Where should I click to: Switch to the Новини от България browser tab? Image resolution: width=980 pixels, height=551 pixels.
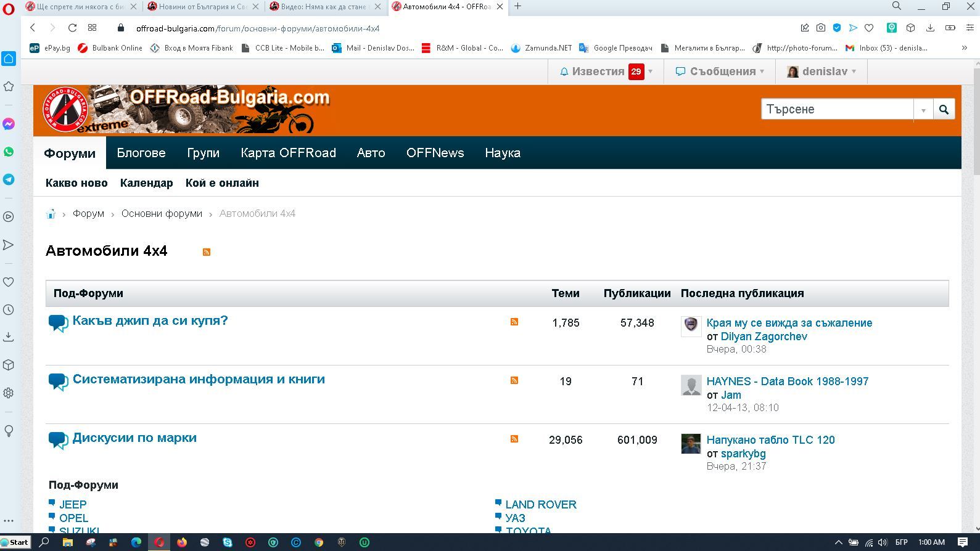(x=204, y=7)
